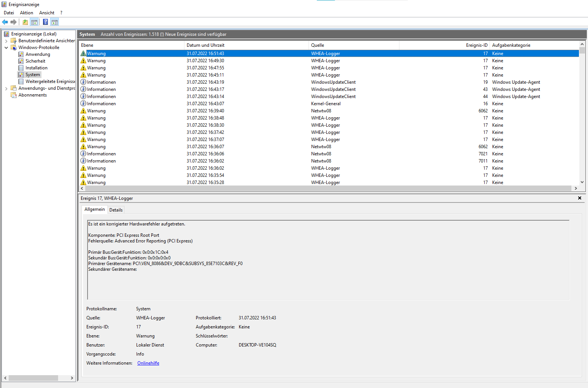
Task: Toggle the console tree pane toolbar icon
Action: tap(34, 22)
